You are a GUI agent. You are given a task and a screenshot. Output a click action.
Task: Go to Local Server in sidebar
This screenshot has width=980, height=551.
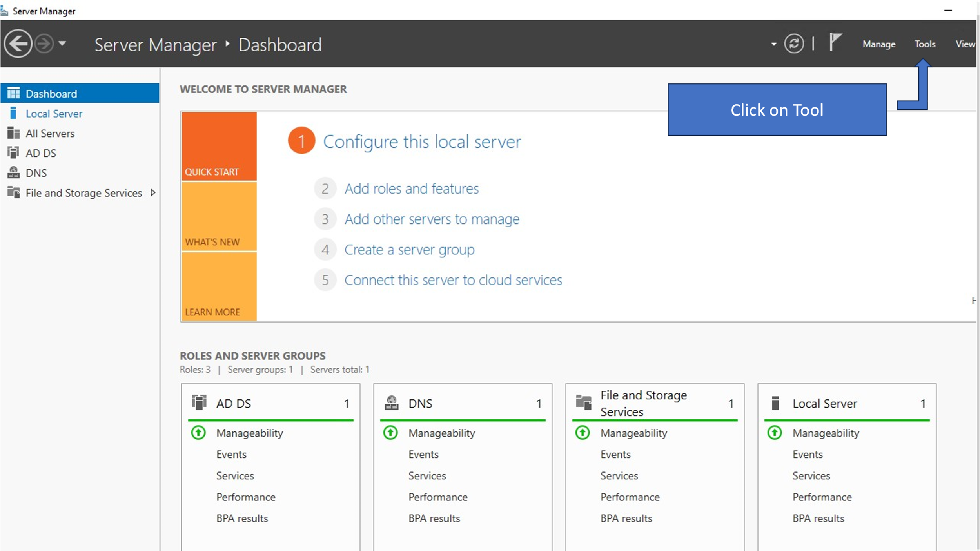click(54, 114)
